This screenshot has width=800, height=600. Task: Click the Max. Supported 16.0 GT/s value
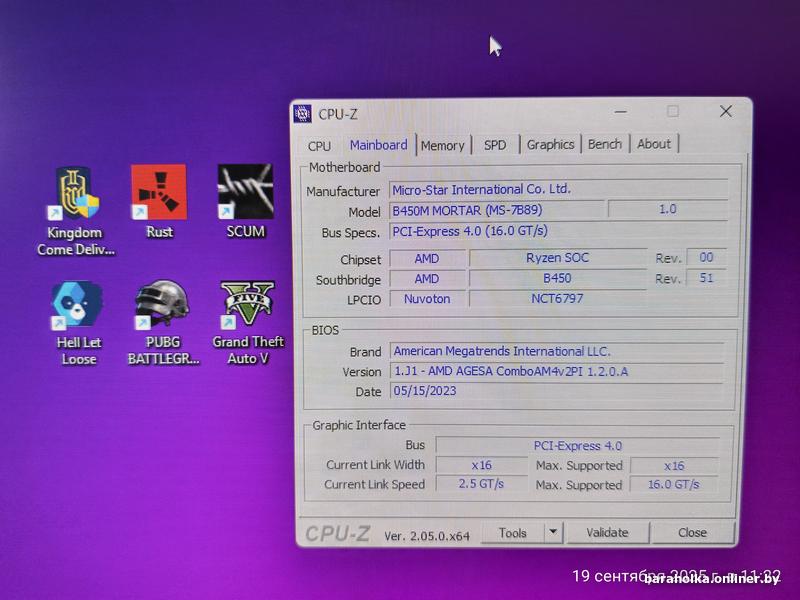[674, 484]
